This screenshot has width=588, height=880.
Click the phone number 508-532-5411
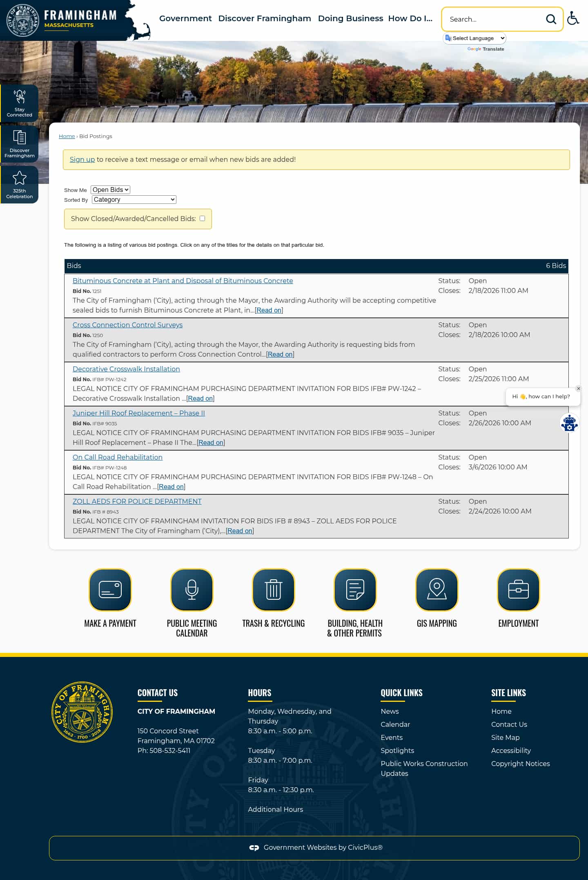(x=170, y=750)
